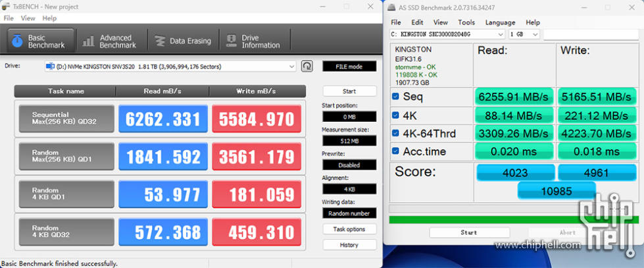Click the write value 181.059
Viewport: 644px width, 268px height.
tap(257, 194)
